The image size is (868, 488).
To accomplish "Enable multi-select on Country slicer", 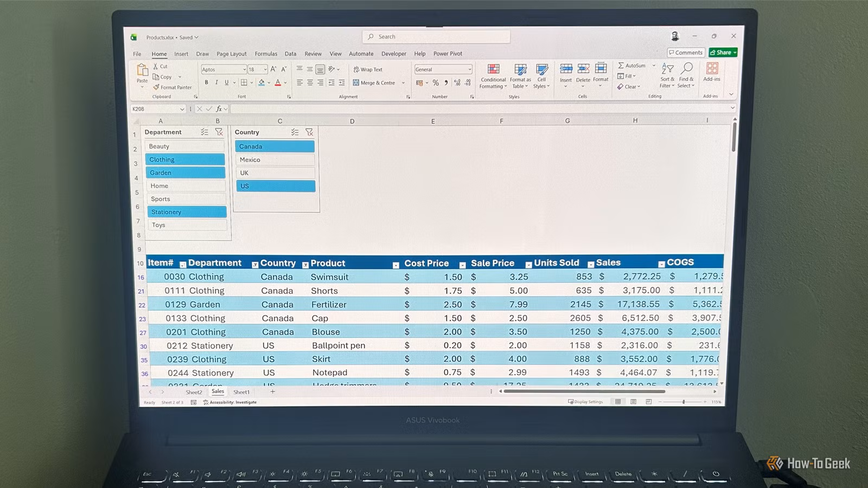I will click(295, 132).
